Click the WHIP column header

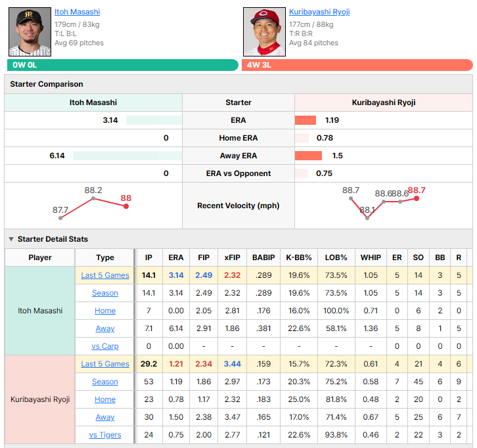pyautogui.click(x=371, y=258)
